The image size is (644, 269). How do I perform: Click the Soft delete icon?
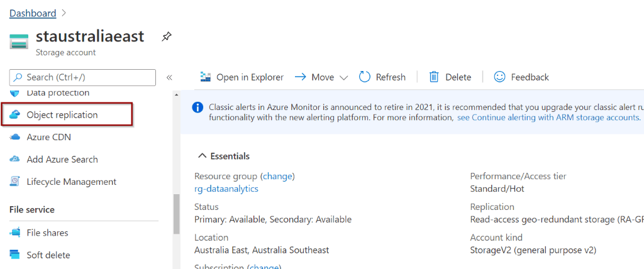15,255
